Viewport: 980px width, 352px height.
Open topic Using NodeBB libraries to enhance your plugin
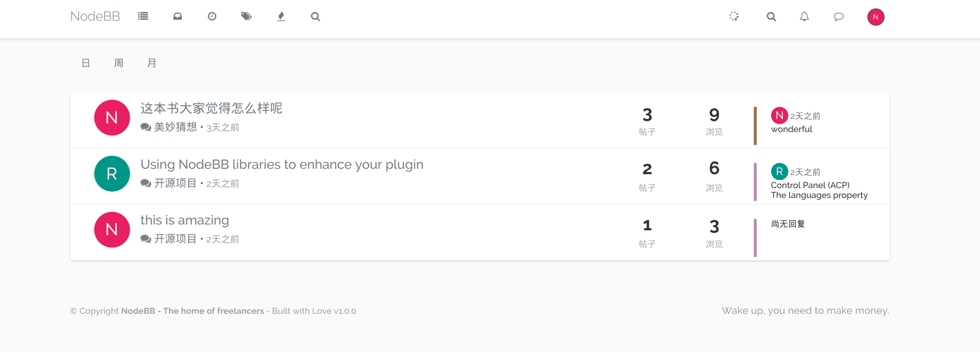pos(282,164)
